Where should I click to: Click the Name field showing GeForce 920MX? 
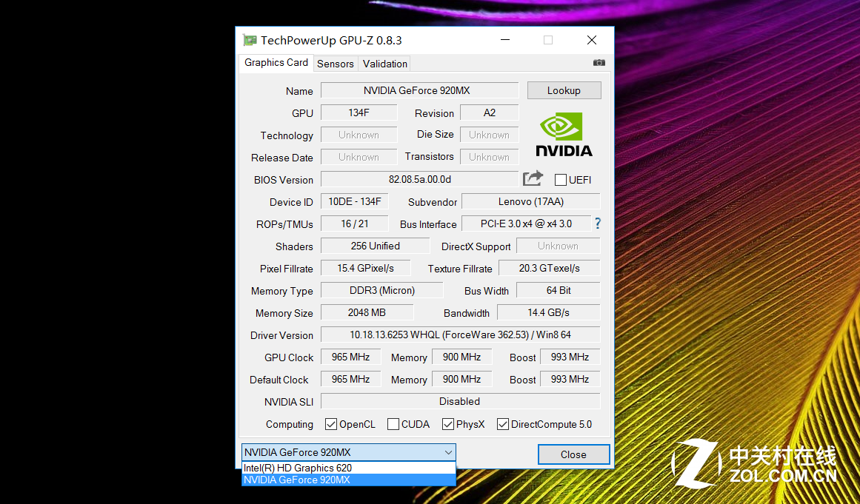point(419,90)
